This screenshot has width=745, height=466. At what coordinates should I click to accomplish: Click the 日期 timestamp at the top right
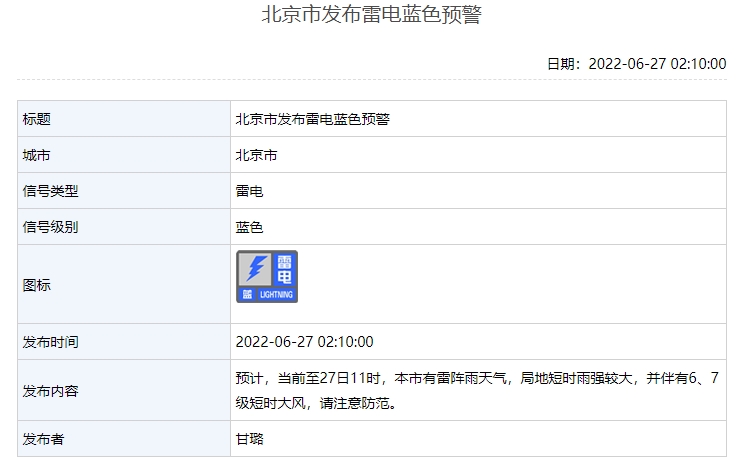[636, 63]
